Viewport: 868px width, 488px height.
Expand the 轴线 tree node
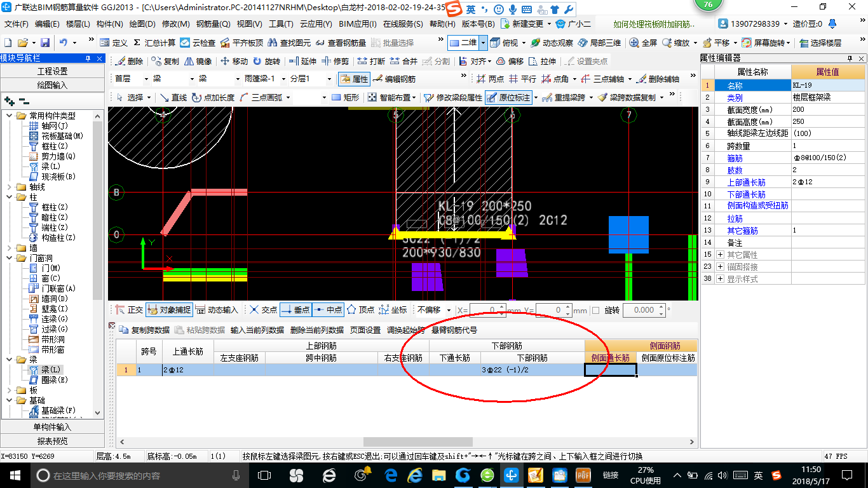tap(9, 187)
